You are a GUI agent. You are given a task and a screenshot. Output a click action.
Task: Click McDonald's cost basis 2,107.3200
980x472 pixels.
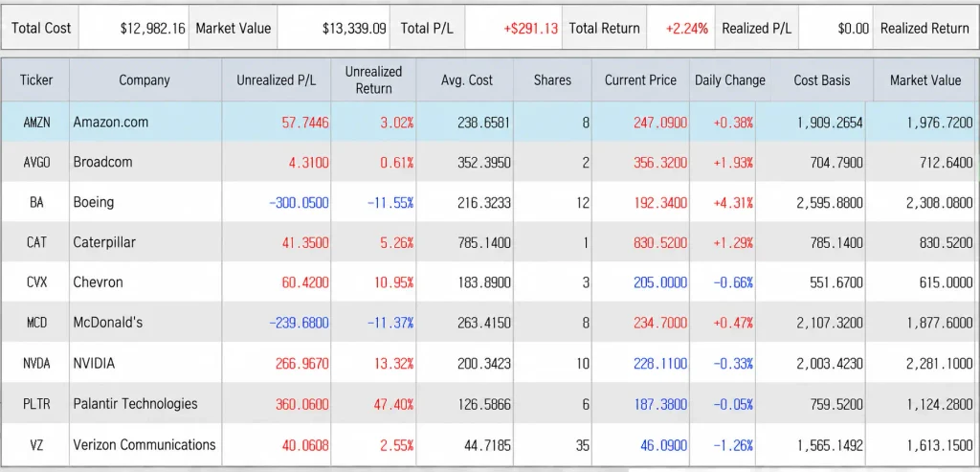point(830,323)
